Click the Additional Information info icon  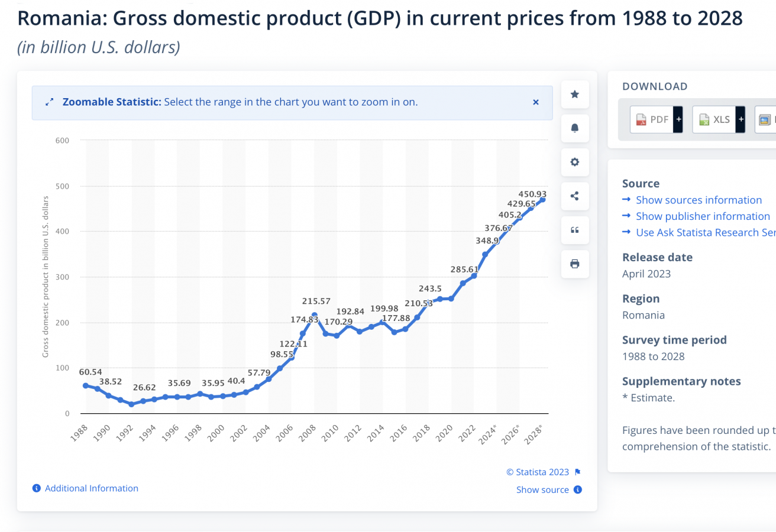coord(37,488)
